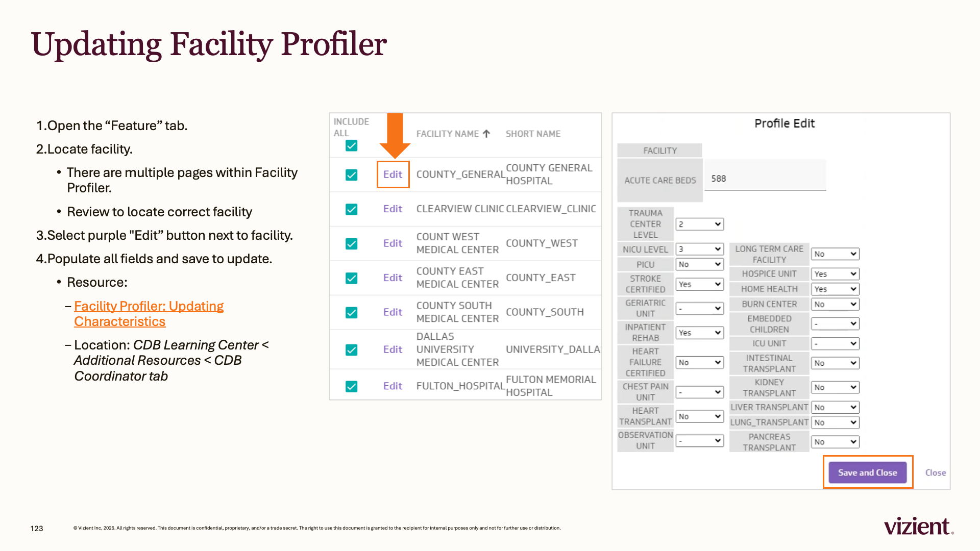Open the LUNG_TRANSPLANT dropdown
The height and width of the screenshot is (551, 980).
[x=835, y=422]
